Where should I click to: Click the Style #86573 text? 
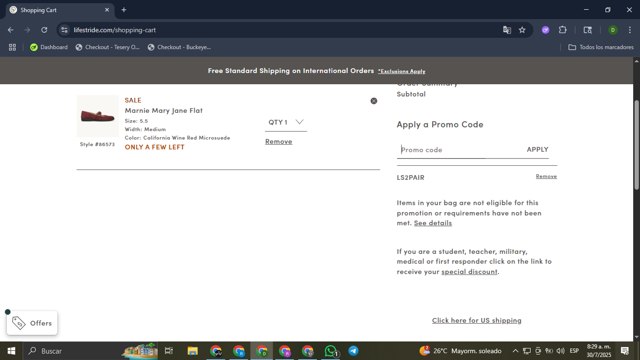point(97,144)
